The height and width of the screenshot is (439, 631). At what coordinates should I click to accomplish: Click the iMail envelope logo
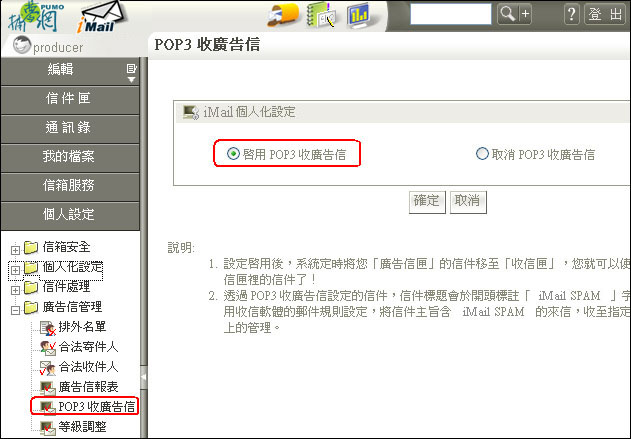coord(102,17)
